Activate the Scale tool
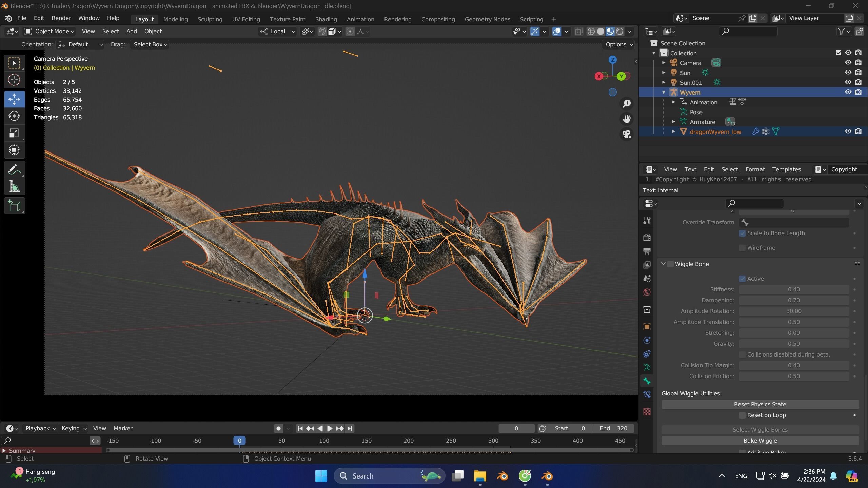The height and width of the screenshot is (488, 868). point(14,133)
